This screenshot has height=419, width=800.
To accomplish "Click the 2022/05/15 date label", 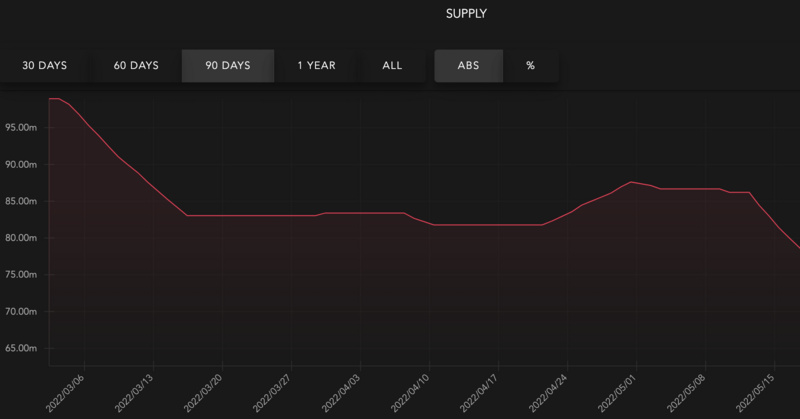I will pyautogui.click(x=755, y=393).
